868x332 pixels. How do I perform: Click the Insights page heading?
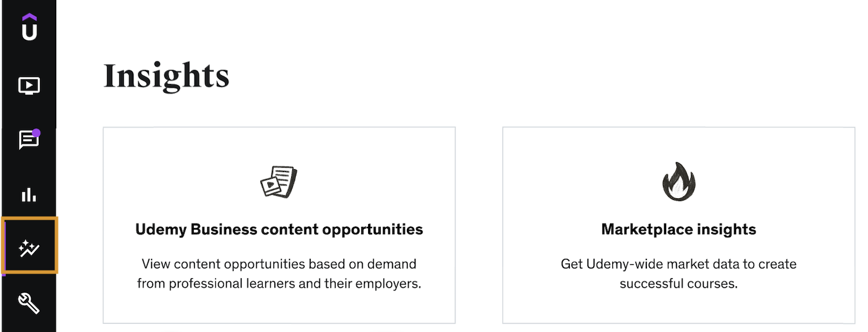click(166, 76)
